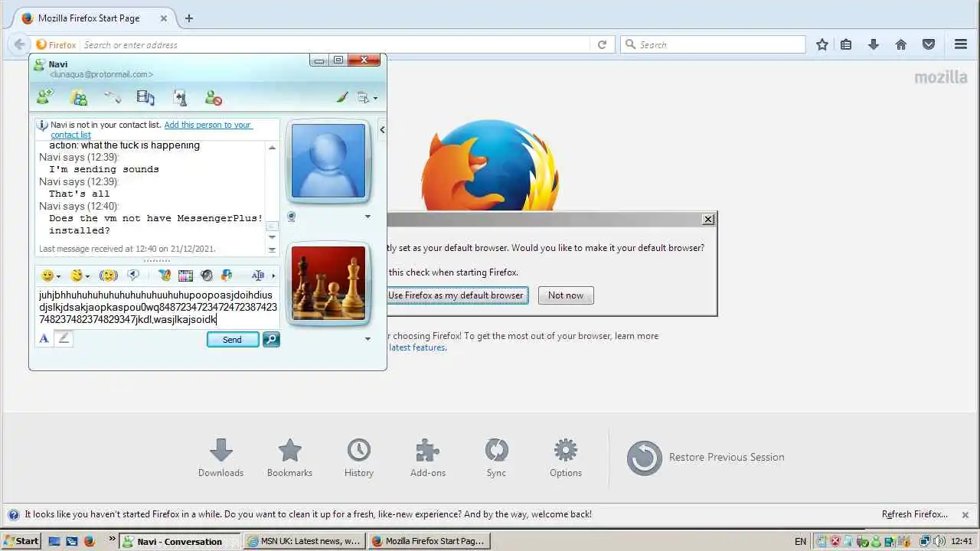
Task: Click the Firefox search box
Action: [x=713, y=44]
